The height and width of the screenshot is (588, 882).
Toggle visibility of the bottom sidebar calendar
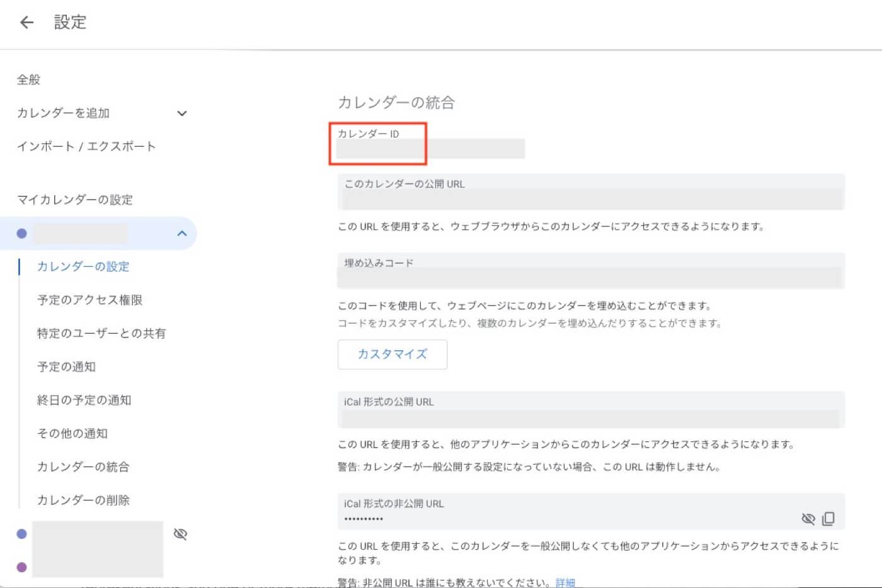coord(180,534)
